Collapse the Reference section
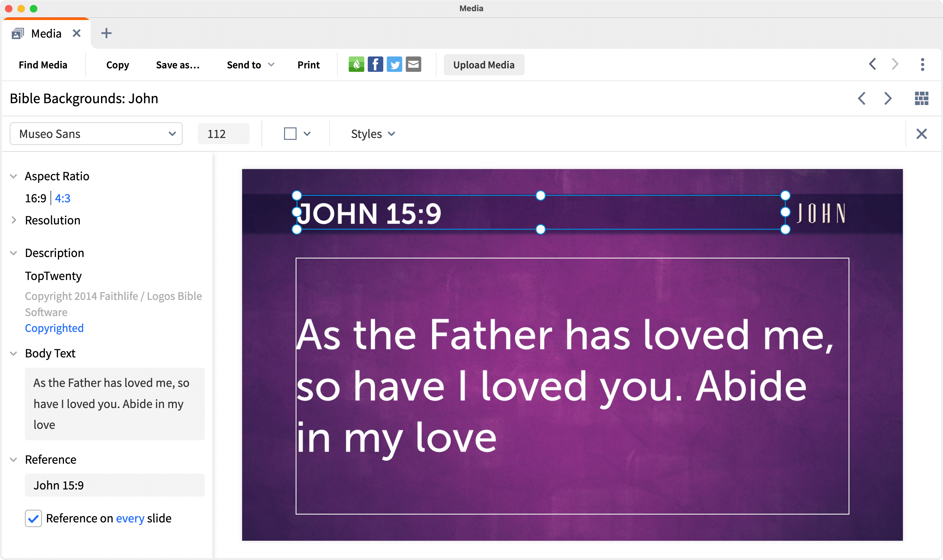 tap(14, 460)
